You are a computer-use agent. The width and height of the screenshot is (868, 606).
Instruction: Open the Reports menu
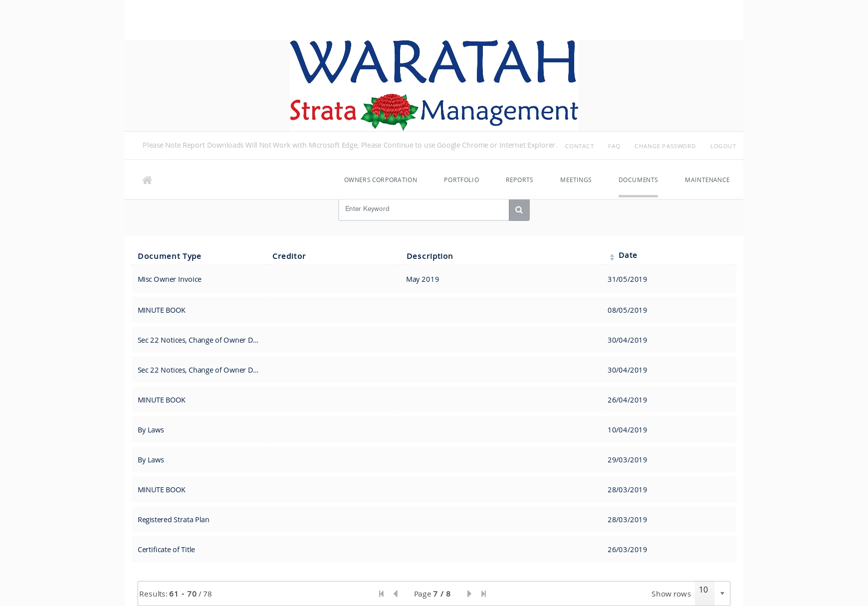coord(519,180)
